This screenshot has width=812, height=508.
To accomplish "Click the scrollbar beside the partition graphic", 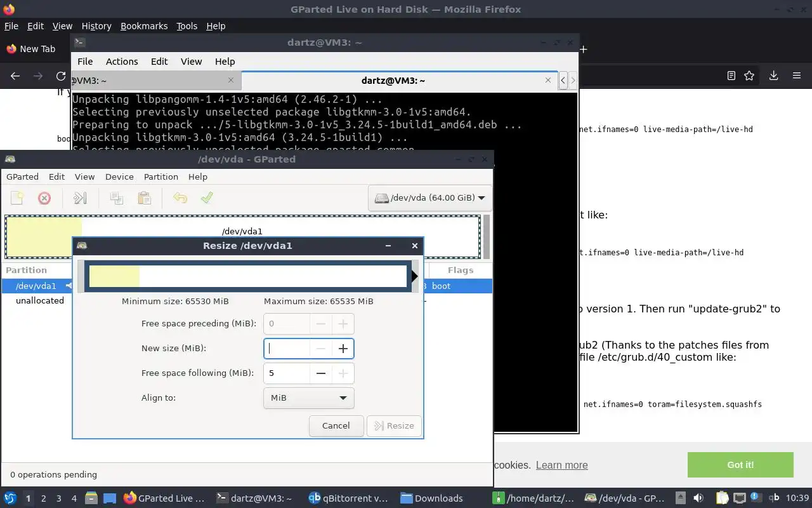I will click(x=487, y=237).
